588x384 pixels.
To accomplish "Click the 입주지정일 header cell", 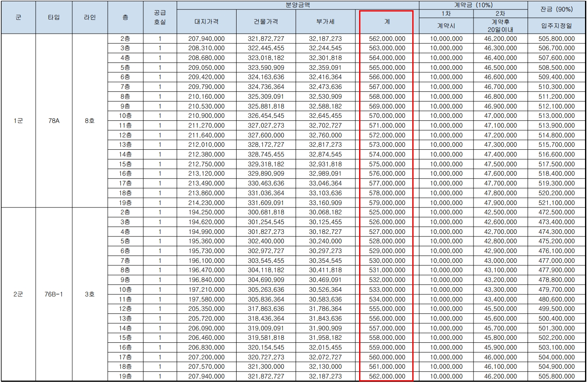I will (x=557, y=26).
